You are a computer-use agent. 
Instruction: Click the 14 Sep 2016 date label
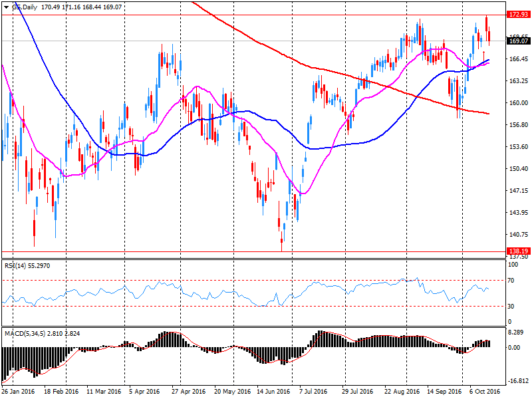444,392
